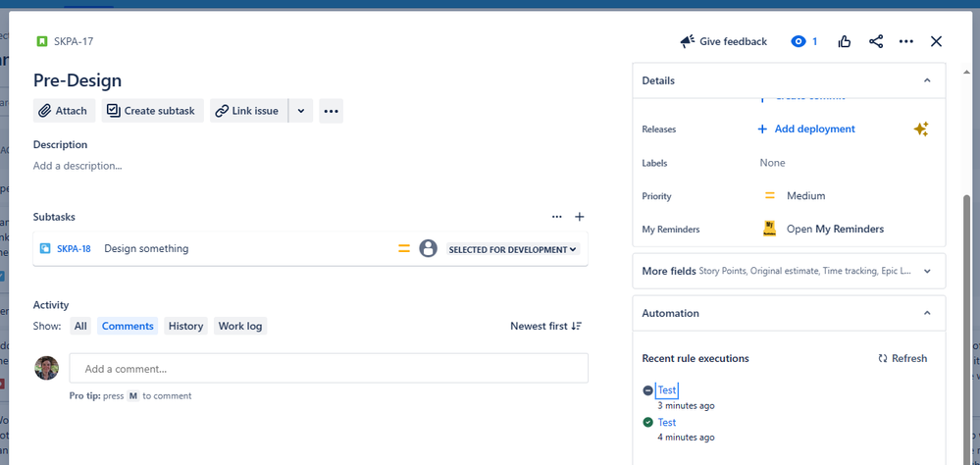This screenshot has height=465, width=980.
Task: Close the issue dialog with X
Action: click(x=936, y=42)
